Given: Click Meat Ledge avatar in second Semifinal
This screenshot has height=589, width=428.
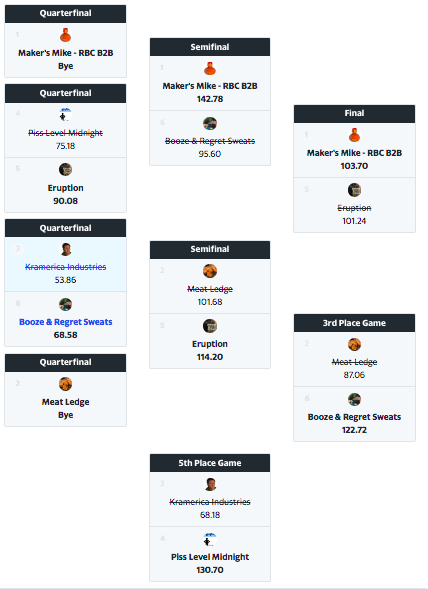Looking at the screenshot, I should point(210,271).
